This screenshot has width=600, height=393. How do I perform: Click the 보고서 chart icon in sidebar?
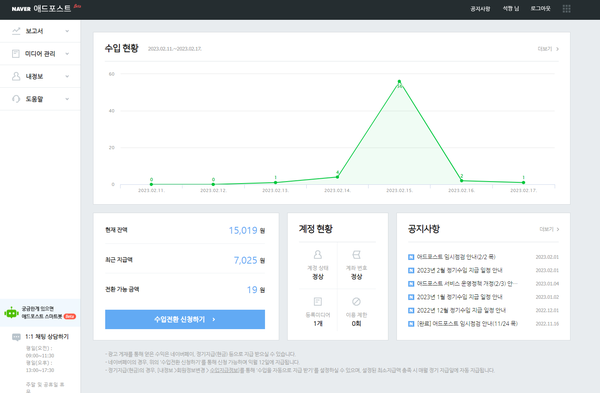16,31
